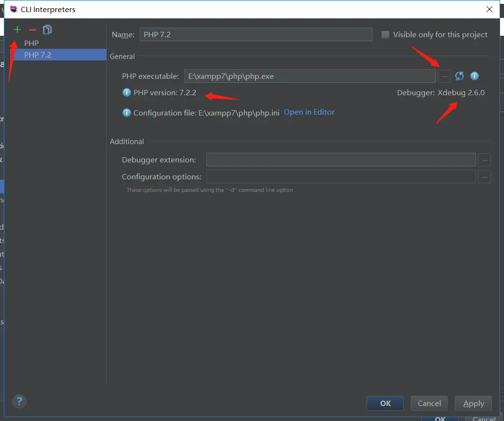
Task: Confirm settings with OK button
Action: 385,403
